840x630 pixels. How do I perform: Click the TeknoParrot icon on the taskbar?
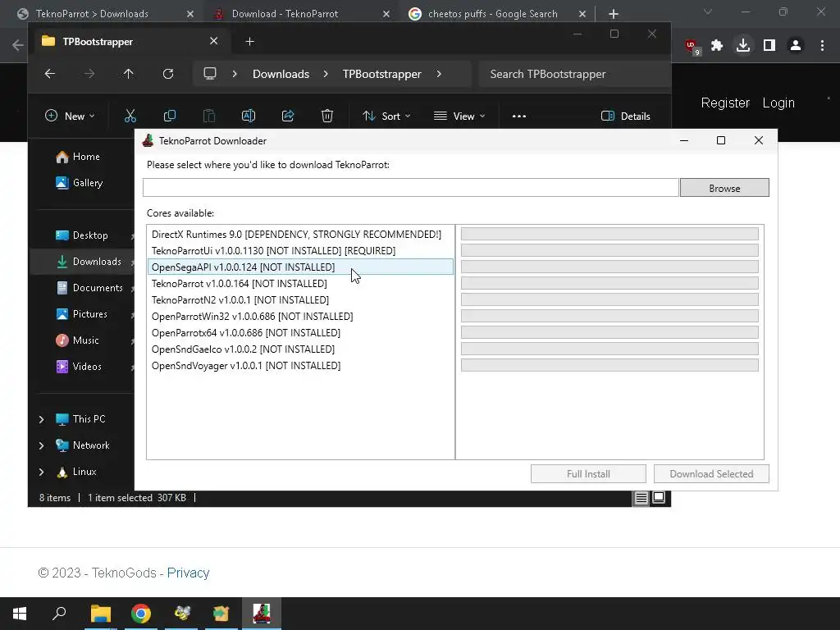tap(262, 614)
